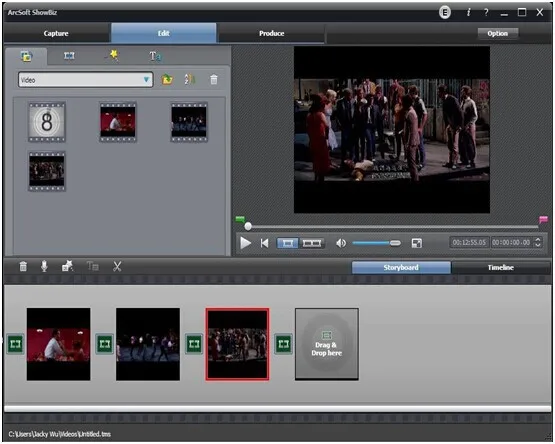Image resolution: width=555 pixels, height=444 pixels.
Task: Click the project path in the status bar
Action: coord(59,434)
